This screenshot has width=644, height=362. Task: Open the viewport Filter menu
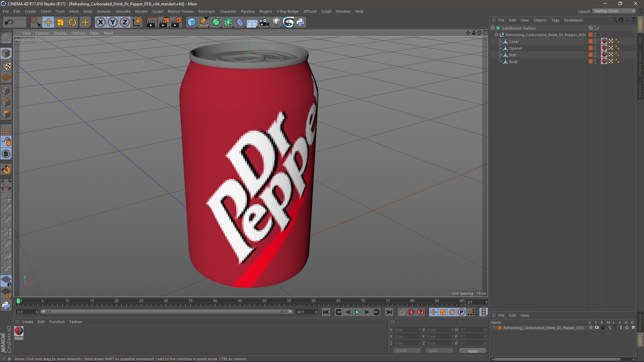[x=95, y=33]
